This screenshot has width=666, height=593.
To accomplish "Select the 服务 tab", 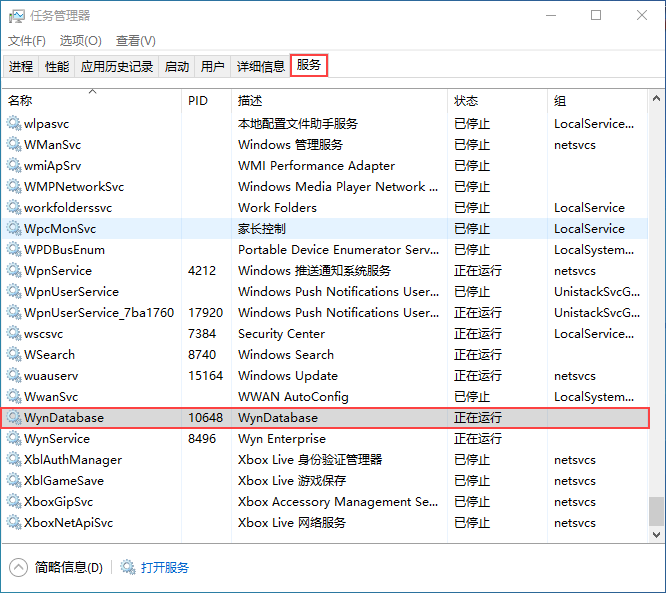I will [309, 65].
